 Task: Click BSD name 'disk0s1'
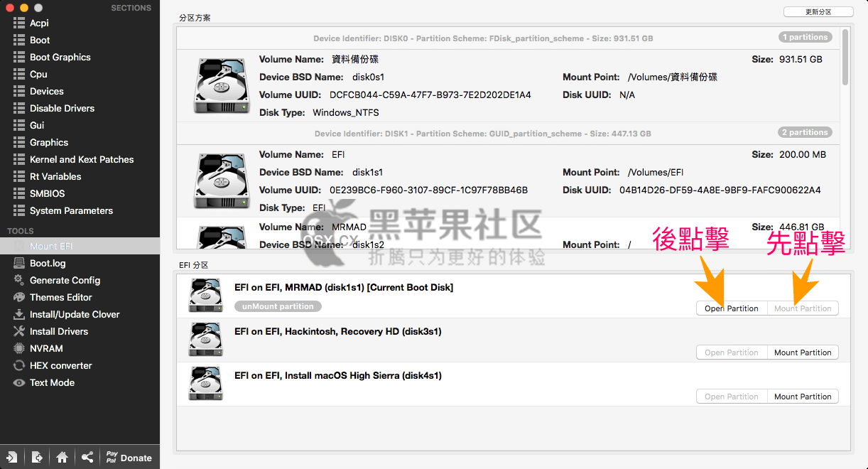click(368, 77)
